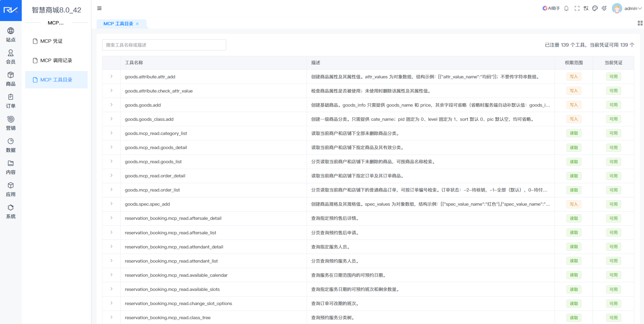Open the tab grid menu icon
Screen dimensions: 644x324
(x=640, y=23)
